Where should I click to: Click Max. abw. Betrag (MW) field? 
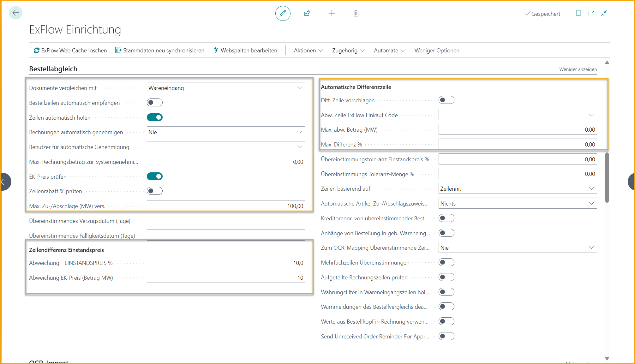[518, 130]
